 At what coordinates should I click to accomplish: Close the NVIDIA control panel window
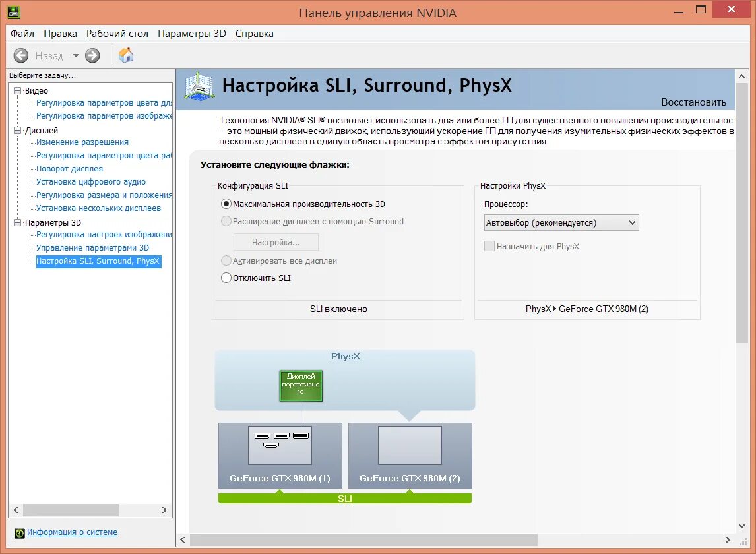[731, 9]
